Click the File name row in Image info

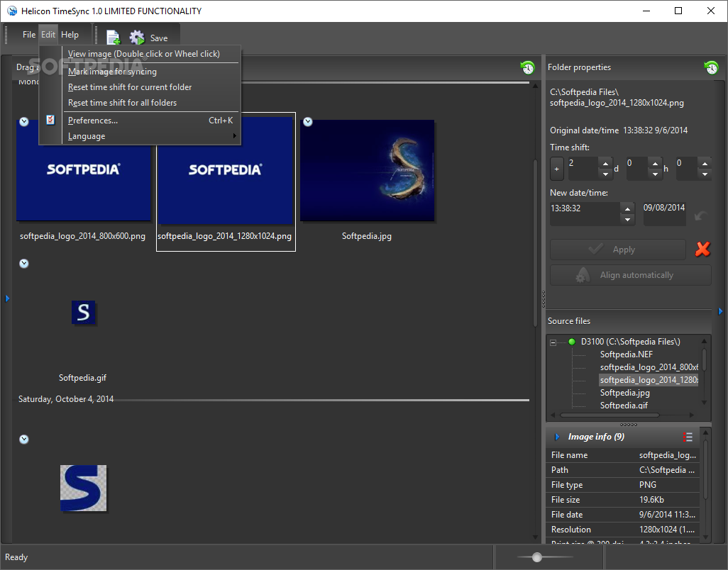(624, 455)
